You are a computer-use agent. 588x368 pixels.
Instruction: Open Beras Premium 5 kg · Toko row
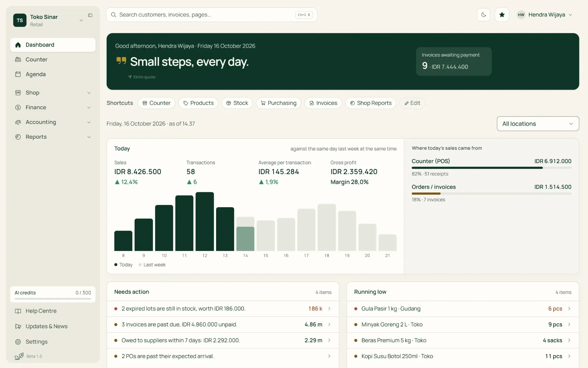tap(463, 340)
